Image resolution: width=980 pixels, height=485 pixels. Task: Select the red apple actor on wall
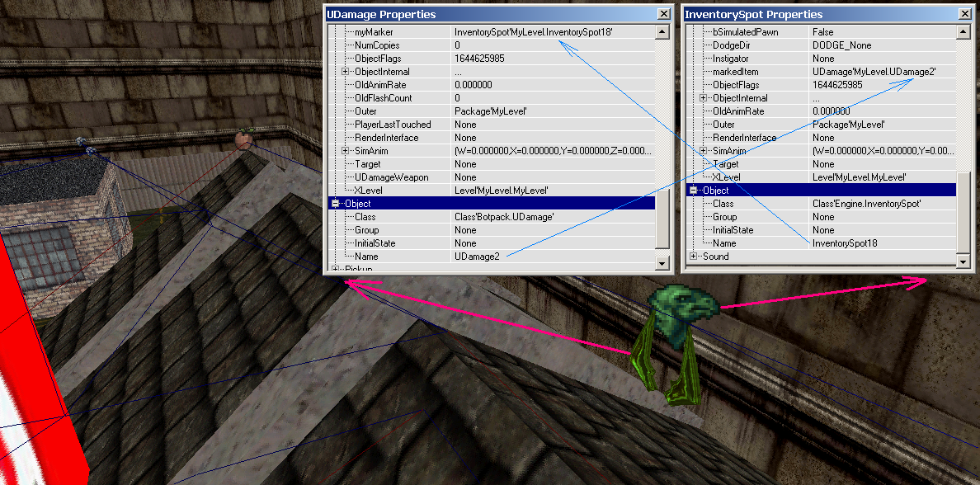pos(243,138)
